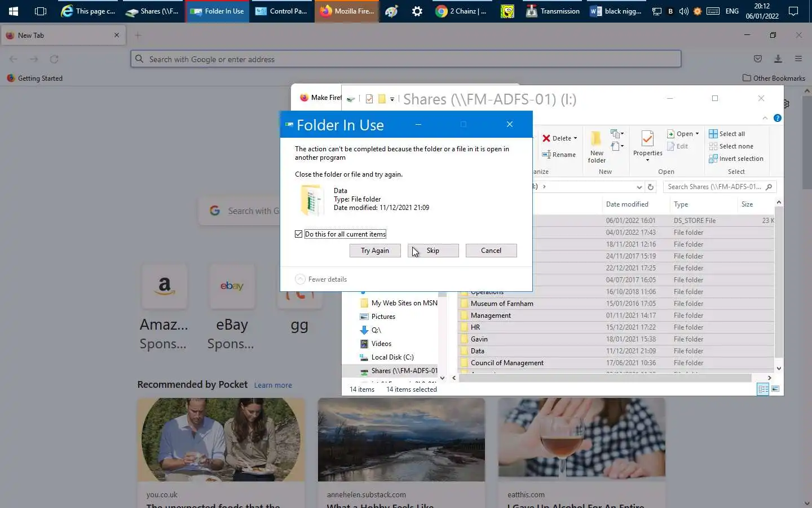Open the Windows notification center

pos(793,11)
